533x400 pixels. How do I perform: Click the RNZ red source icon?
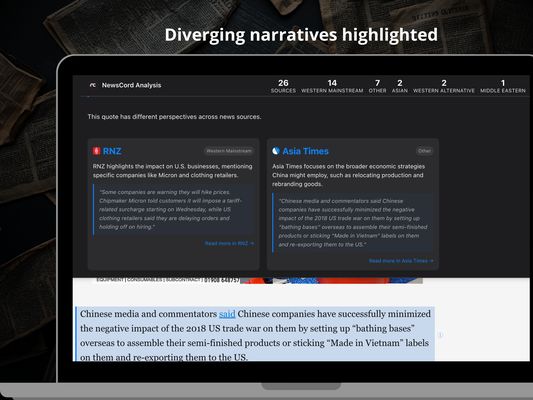click(96, 151)
